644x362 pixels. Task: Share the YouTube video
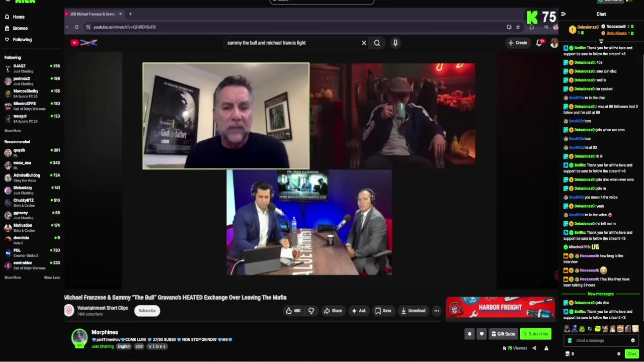click(333, 311)
